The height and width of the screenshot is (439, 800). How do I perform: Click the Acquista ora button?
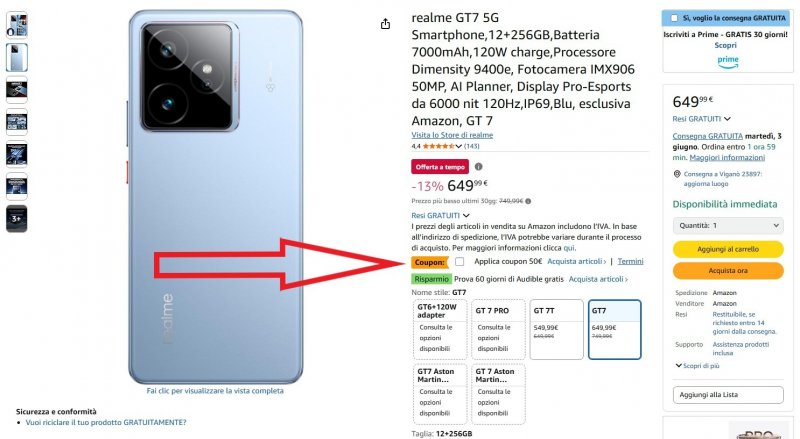[728, 271]
